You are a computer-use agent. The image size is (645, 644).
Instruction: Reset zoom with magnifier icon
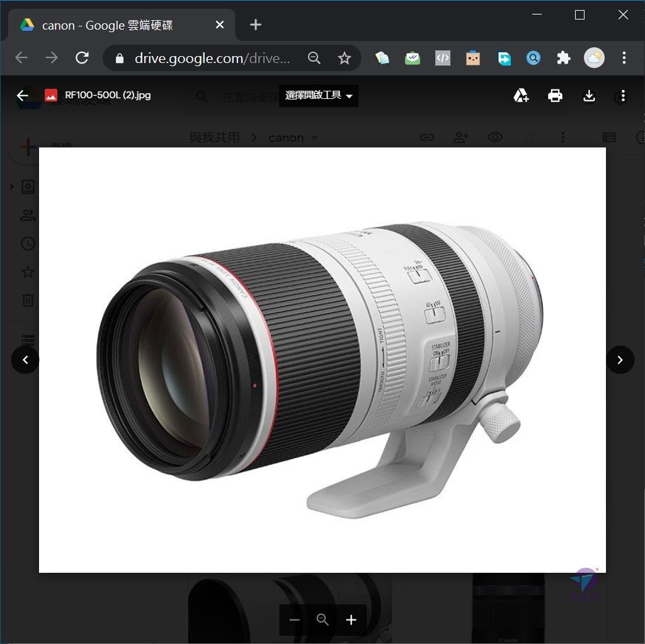pyautogui.click(x=322, y=619)
